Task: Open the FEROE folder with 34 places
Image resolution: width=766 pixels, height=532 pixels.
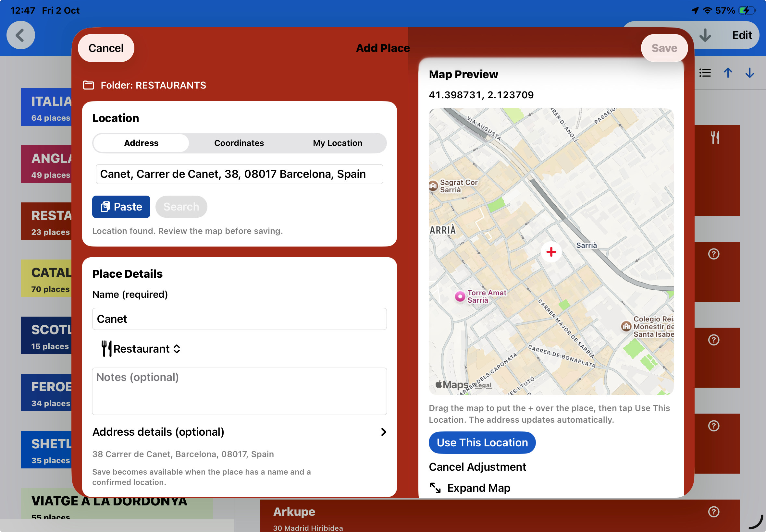Action: pos(46,392)
